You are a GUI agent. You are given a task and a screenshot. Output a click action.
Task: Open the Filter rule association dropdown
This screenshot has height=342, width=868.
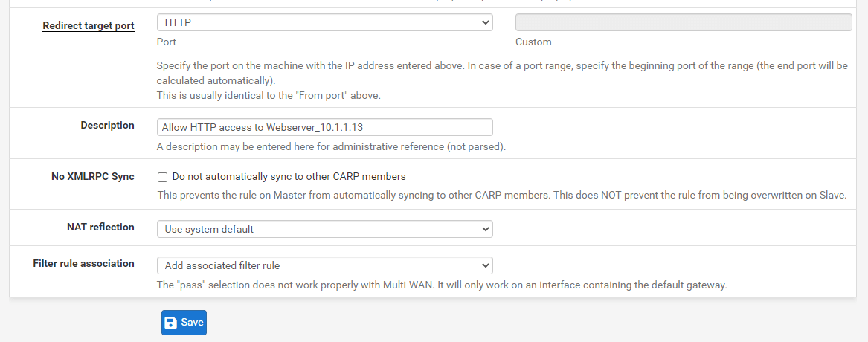point(325,265)
